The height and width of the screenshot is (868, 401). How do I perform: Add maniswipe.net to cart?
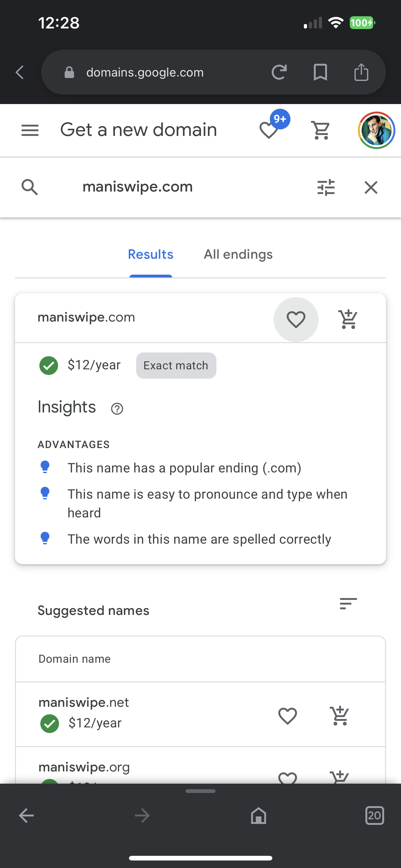click(340, 716)
